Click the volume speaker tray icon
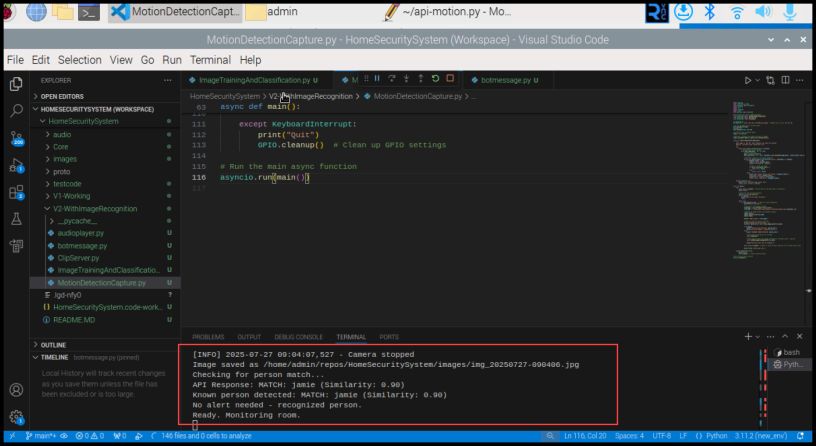 point(763,12)
